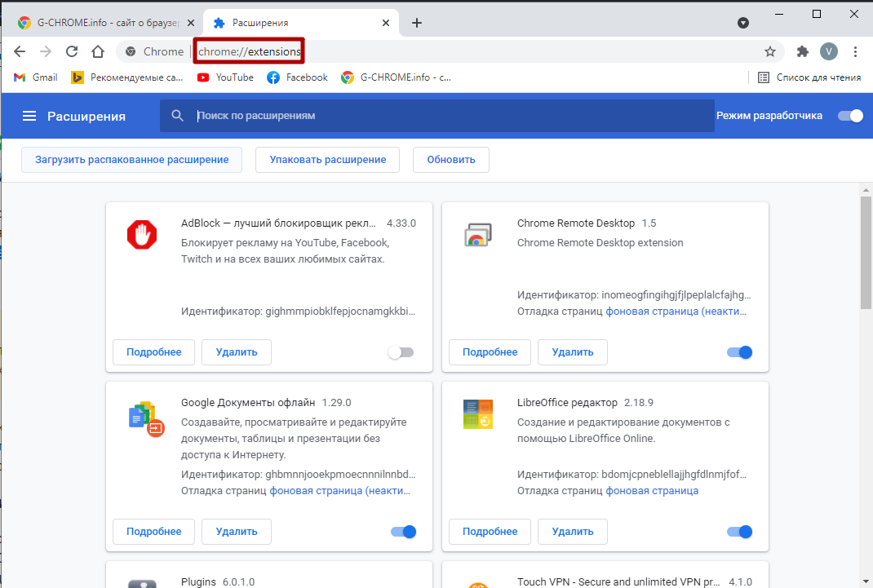Close the Расширения tab

point(386,23)
